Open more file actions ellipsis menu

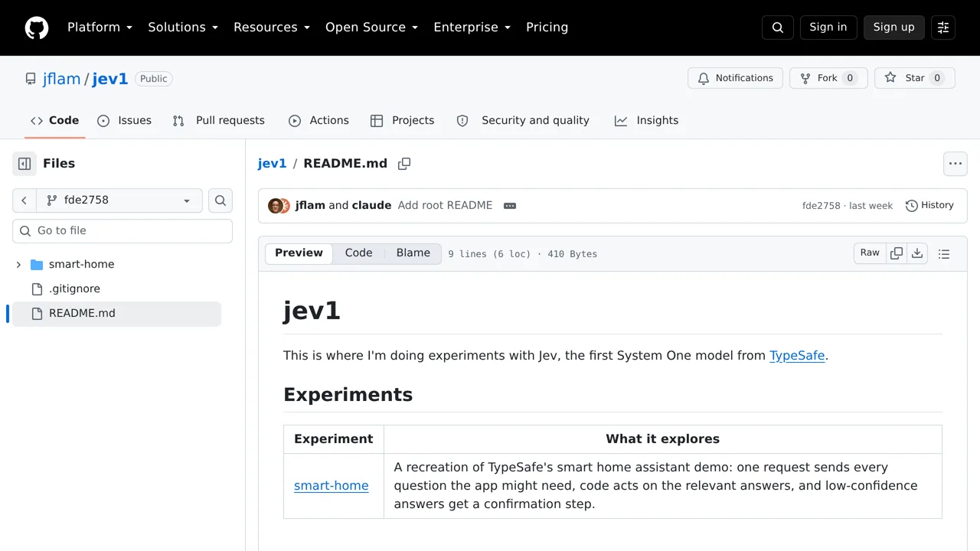(955, 164)
